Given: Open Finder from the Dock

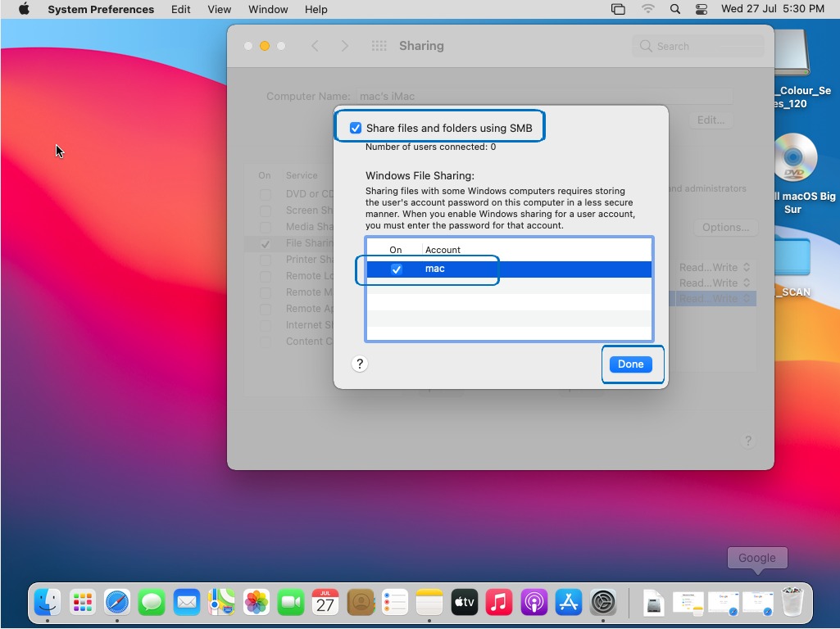Looking at the screenshot, I should [48, 603].
